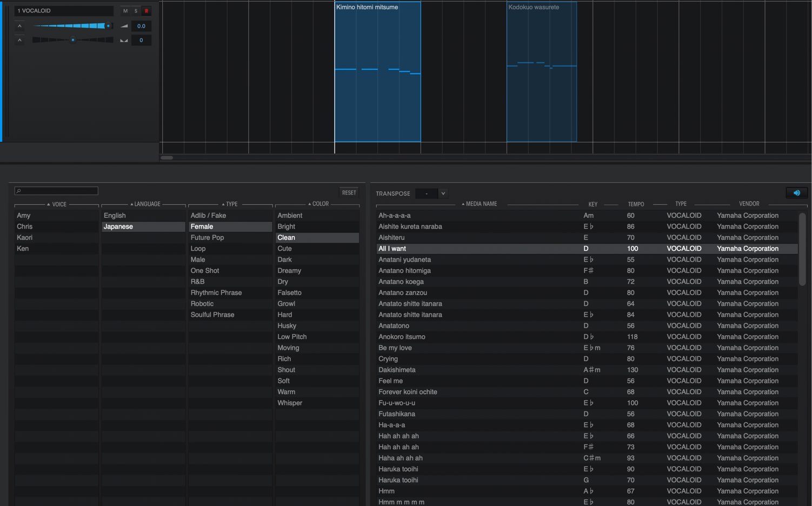The image size is (812, 506).
Task: Select the Husky color filter
Action: coord(317,325)
